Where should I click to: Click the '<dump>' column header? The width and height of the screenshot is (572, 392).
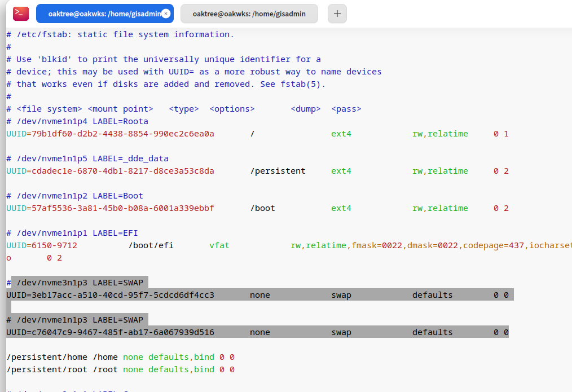pos(306,109)
